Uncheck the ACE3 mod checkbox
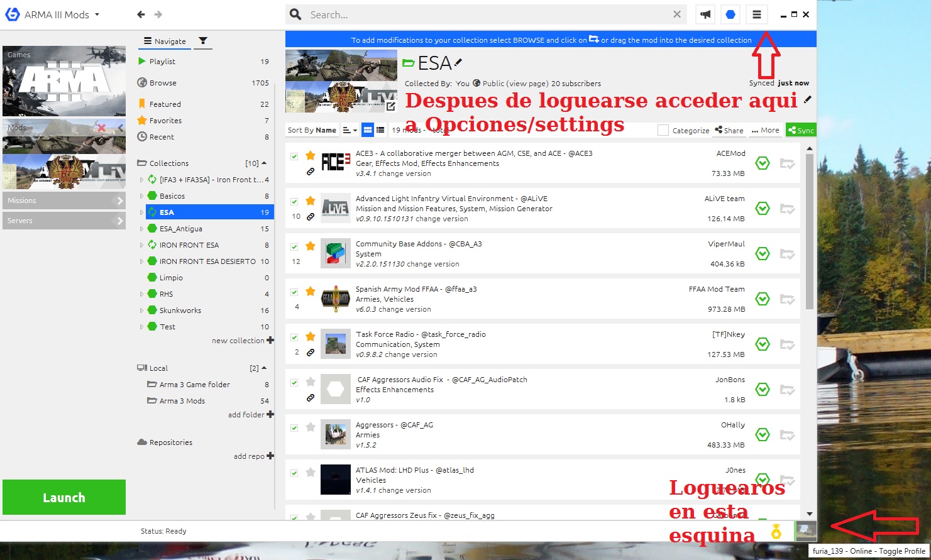 coord(294,156)
